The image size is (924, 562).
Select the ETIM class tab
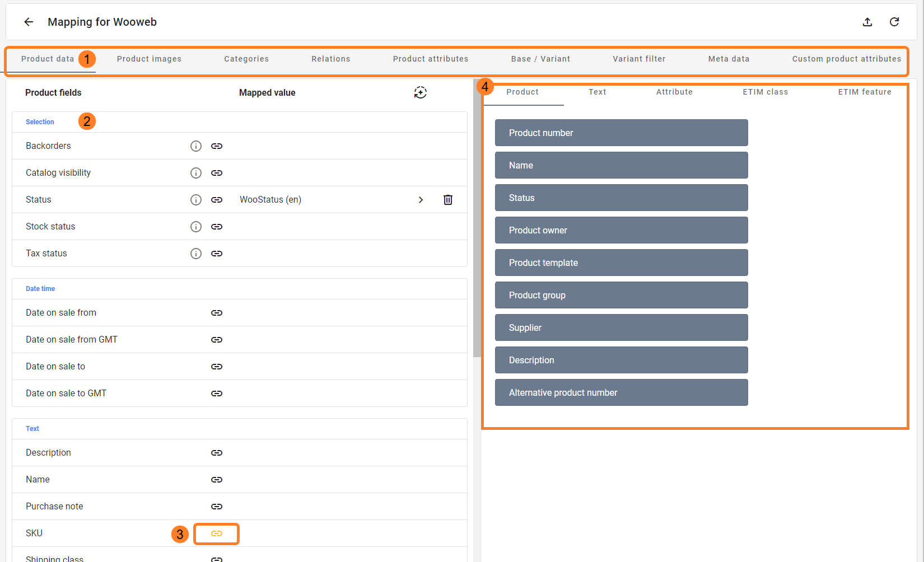(766, 92)
